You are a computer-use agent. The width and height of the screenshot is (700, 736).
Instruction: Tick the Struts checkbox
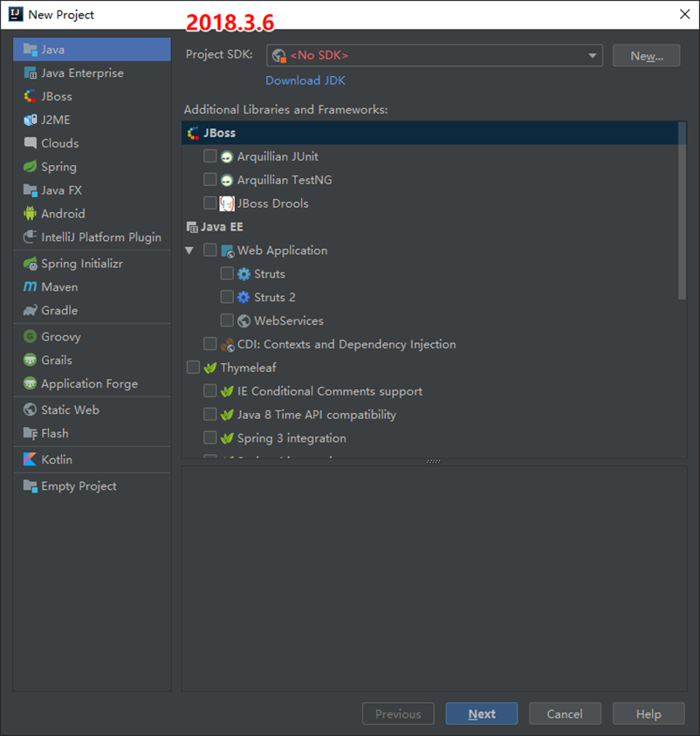(227, 273)
